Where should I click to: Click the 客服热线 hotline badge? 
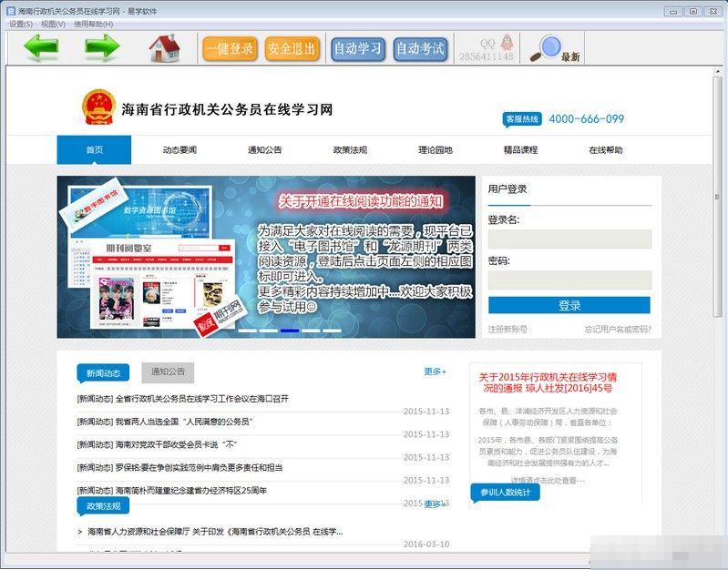tap(522, 119)
